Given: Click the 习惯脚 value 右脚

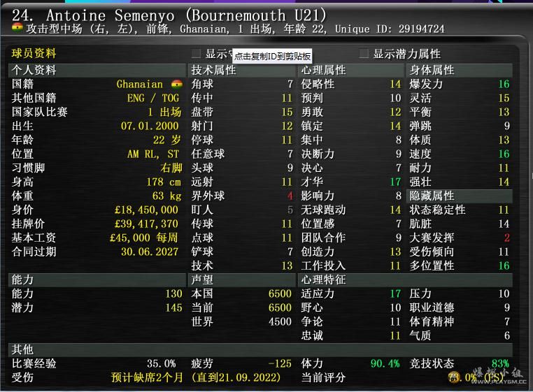Looking at the screenshot, I should click(x=171, y=168).
